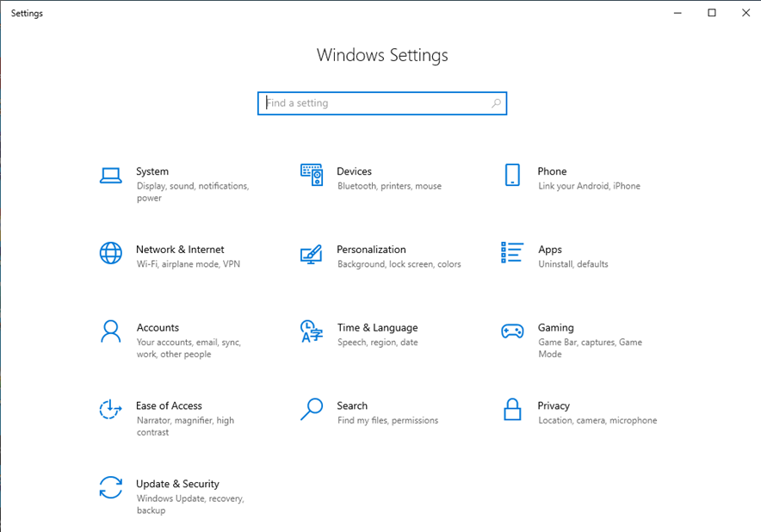Open Phone settings title link

553,171
